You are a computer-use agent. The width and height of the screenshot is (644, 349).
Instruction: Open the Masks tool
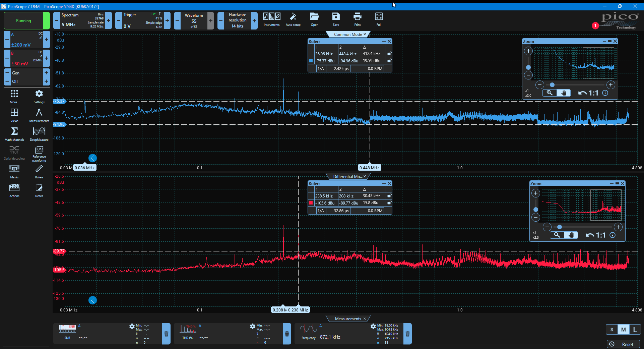[14, 172]
